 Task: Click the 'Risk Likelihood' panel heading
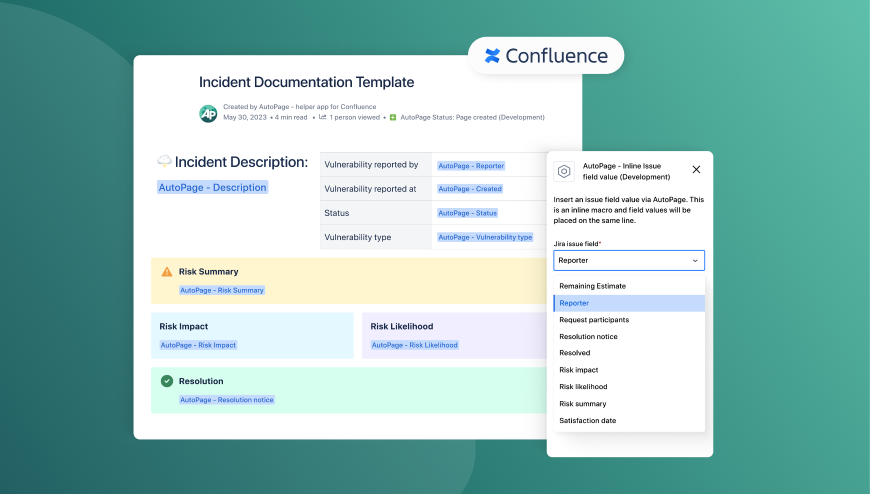[x=402, y=326]
